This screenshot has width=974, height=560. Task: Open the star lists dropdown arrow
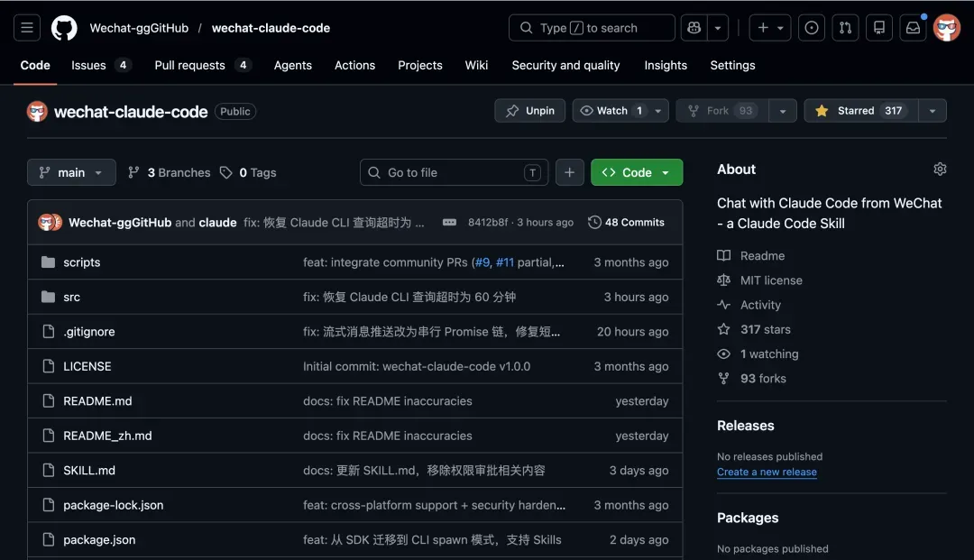933,111
